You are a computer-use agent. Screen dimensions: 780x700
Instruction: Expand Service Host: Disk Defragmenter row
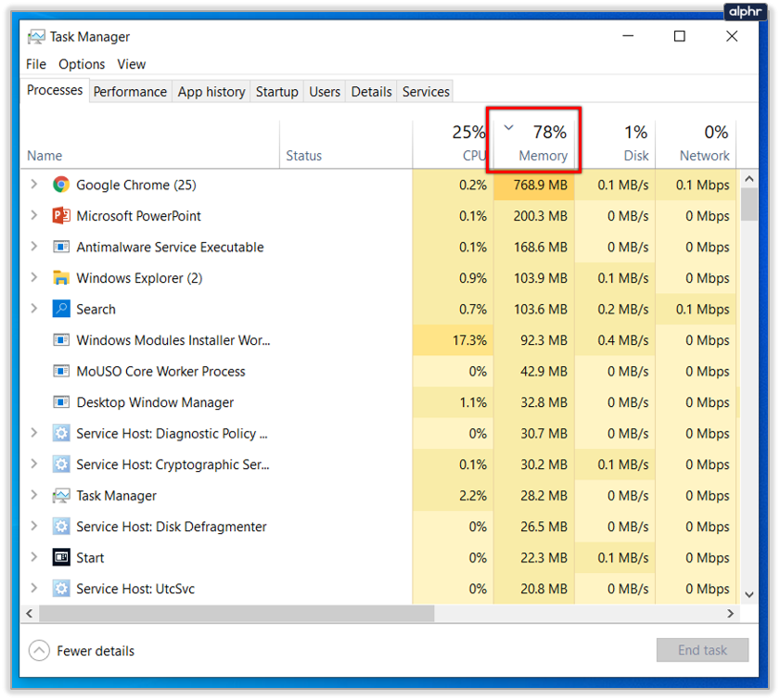point(33,526)
